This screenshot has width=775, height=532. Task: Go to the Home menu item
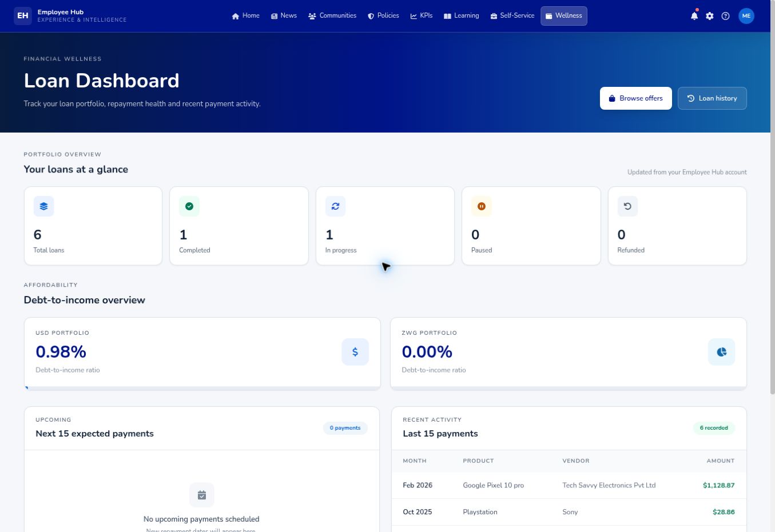[x=245, y=16]
